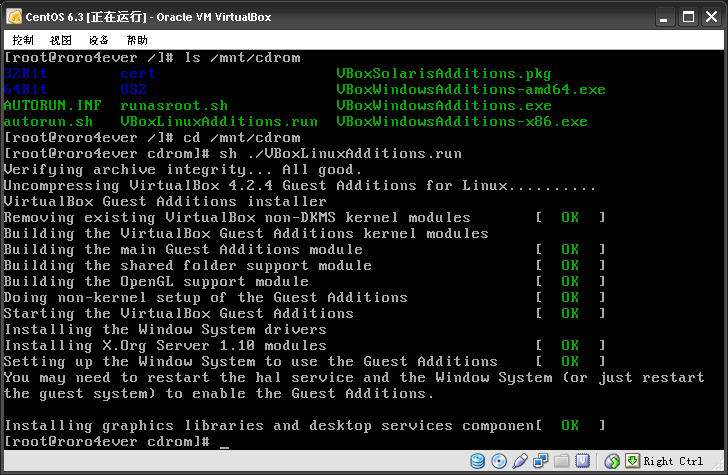Click the 'VirtualBox Guest Additions installer' line
The image size is (728, 475).
(165, 202)
